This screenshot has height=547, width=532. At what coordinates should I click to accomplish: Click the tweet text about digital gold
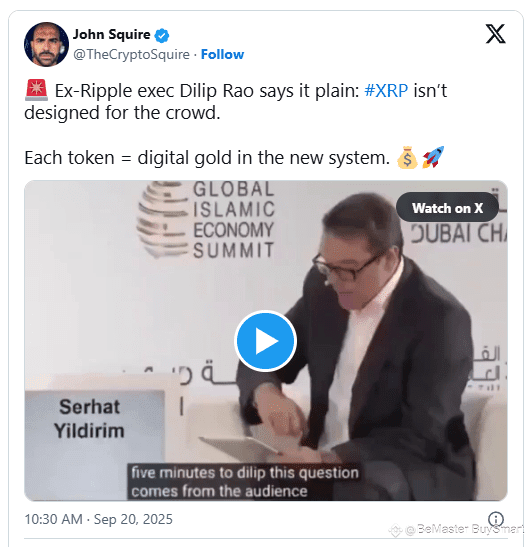point(207,158)
